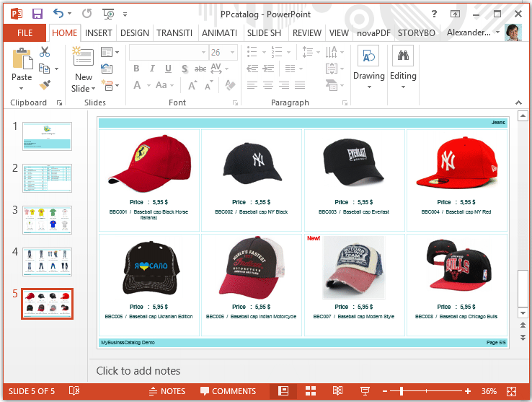
Task: Open the VIEW tab
Action: (x=339, y=33)
